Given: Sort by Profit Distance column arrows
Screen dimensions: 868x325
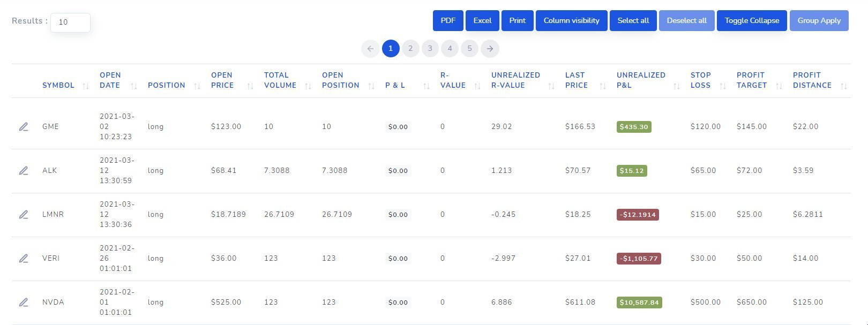Looking at the screenshot, I should click(844, 86).
